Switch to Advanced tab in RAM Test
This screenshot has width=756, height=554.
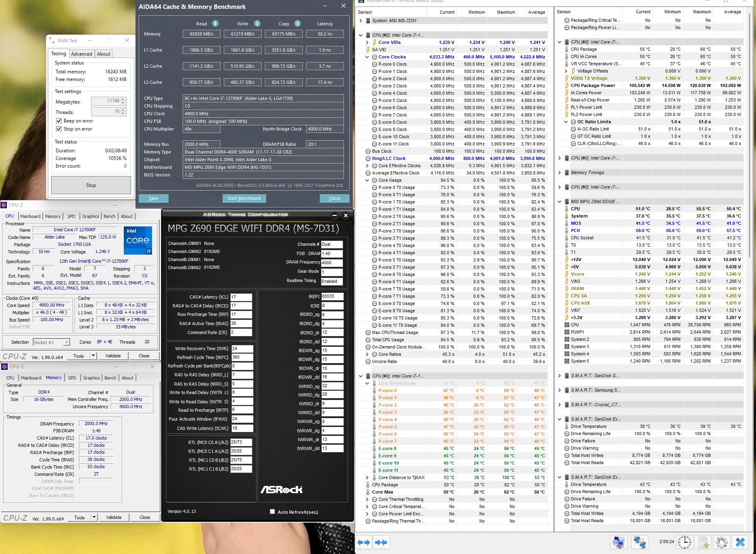81,54
